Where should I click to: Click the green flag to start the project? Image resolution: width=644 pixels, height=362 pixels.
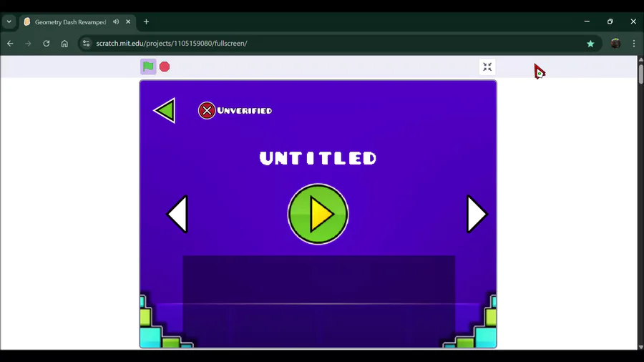click(148, 67)
